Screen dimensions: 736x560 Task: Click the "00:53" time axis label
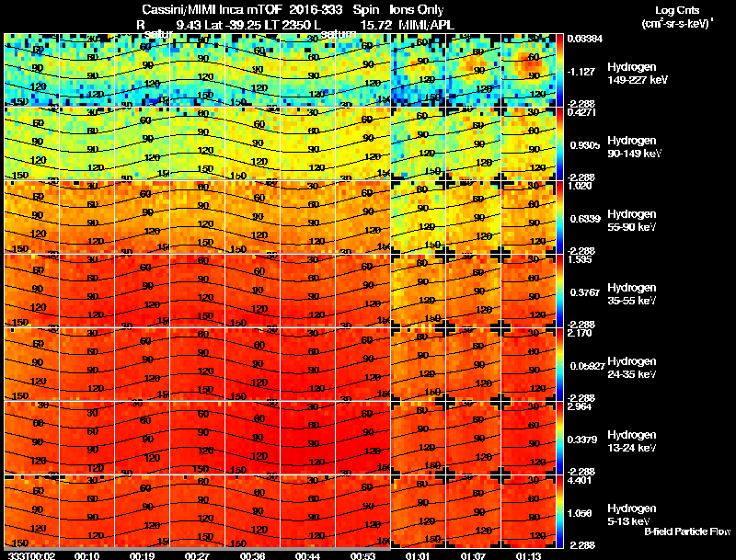point(362,555)
